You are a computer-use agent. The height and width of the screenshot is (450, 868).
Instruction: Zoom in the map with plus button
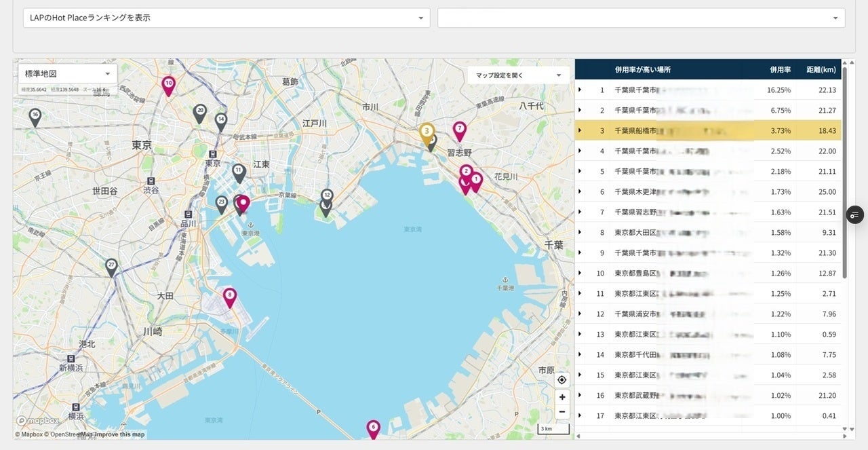(x=561, y=396)
